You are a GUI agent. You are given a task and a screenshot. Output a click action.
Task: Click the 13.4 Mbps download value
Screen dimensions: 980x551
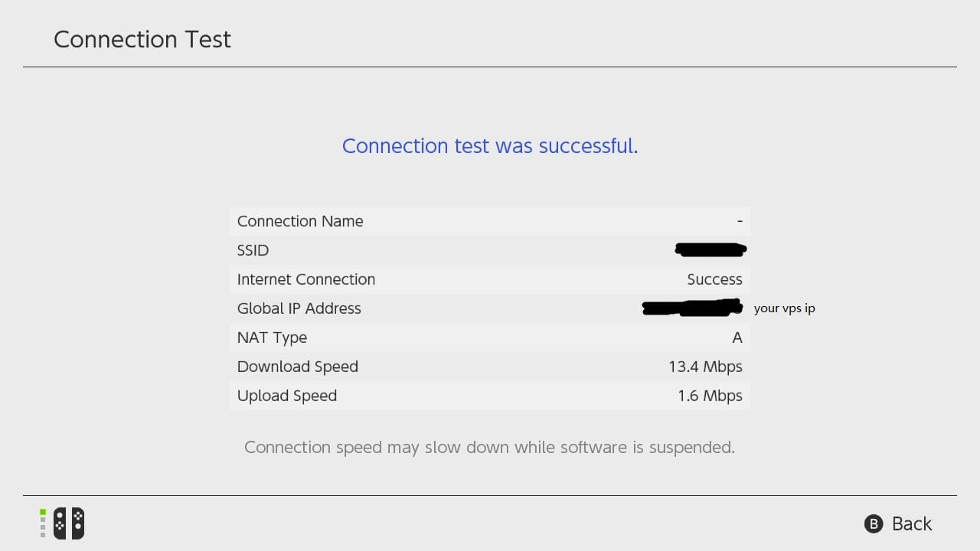pos(705,367)
